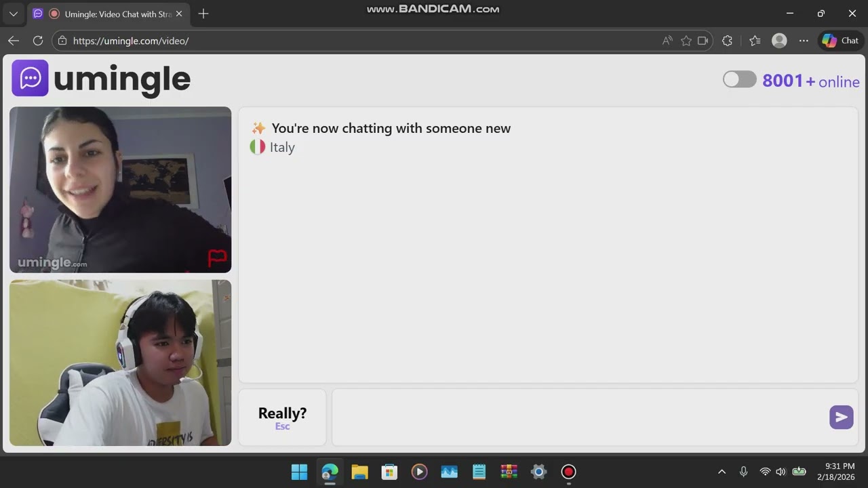Viewport: 868px width, 488px height.
Task: Click your own webcam video feed
Action: [x=120, y=363]
